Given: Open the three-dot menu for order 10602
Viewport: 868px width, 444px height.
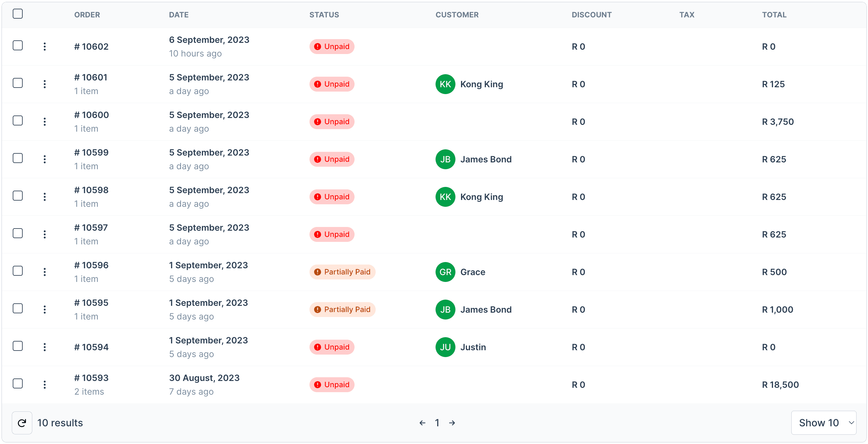Looking at the screenshot, I should click(x=44, y=47).
